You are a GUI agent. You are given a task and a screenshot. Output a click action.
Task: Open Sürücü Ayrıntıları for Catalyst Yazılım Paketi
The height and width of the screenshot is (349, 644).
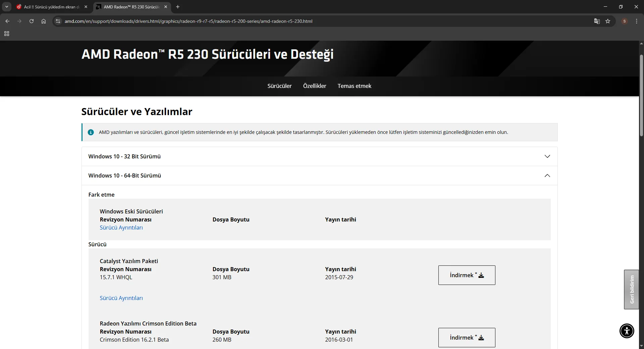pos(121,298)
